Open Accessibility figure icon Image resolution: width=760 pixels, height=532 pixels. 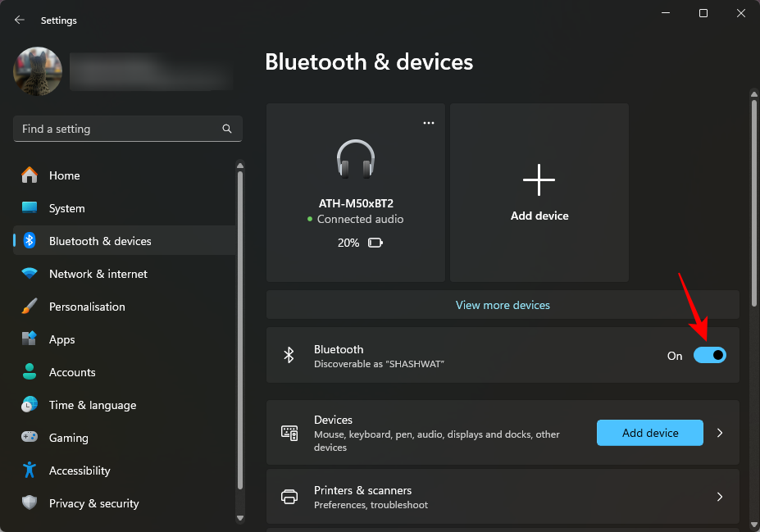(30, 471)
